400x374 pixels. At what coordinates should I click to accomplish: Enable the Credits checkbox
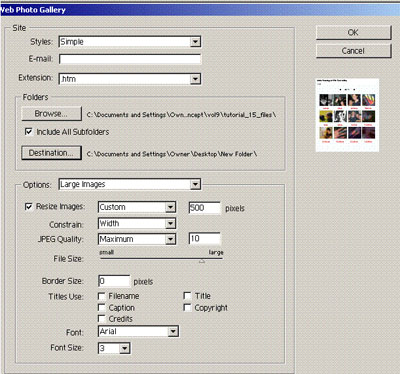click(101, 319)
